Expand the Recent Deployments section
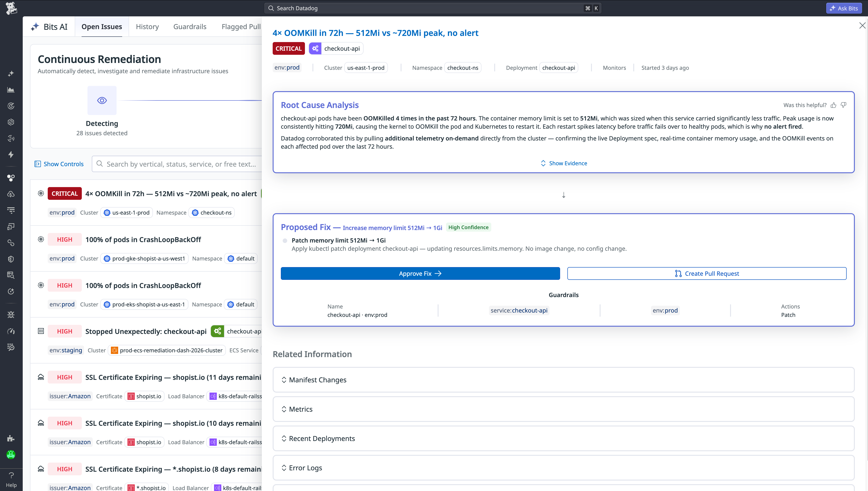Viewport: 868px width, 491px height. 563,438
